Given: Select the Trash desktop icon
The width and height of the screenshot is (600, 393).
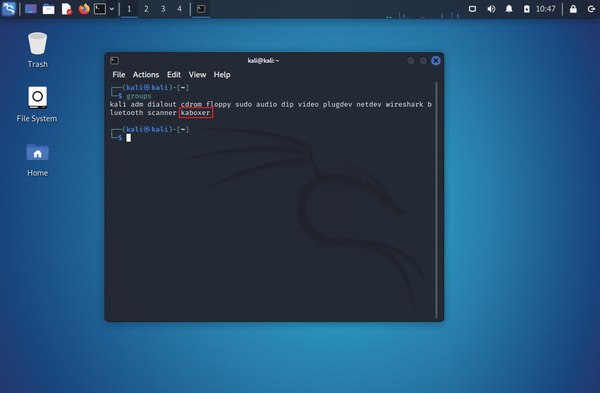Looking at the screenshot, I should click(38, 50).
